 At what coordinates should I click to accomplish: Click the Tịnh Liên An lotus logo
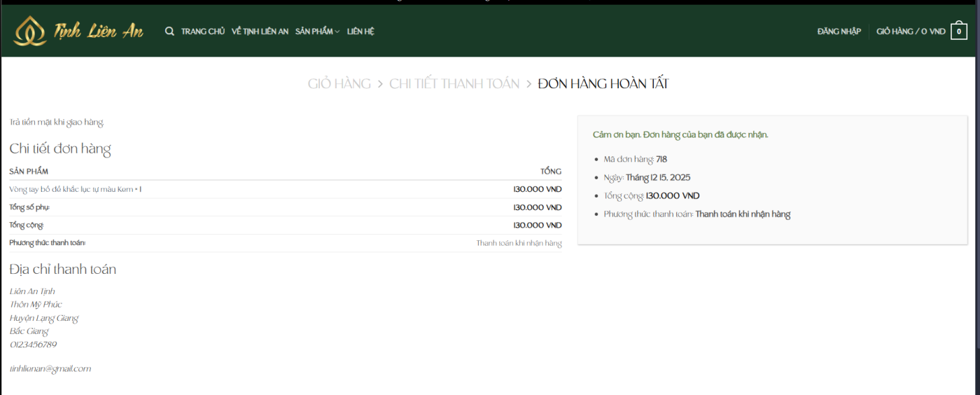[x=78, y=32]
